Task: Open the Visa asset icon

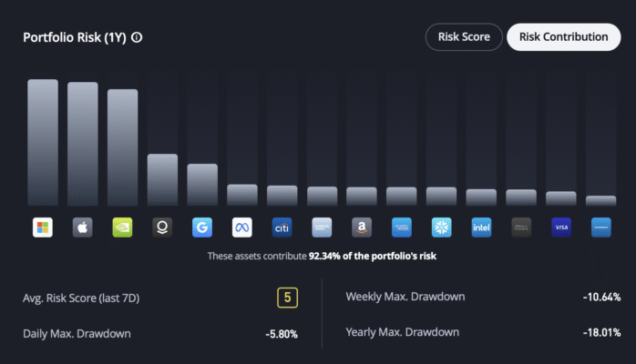Action: (x=561, y=227)
